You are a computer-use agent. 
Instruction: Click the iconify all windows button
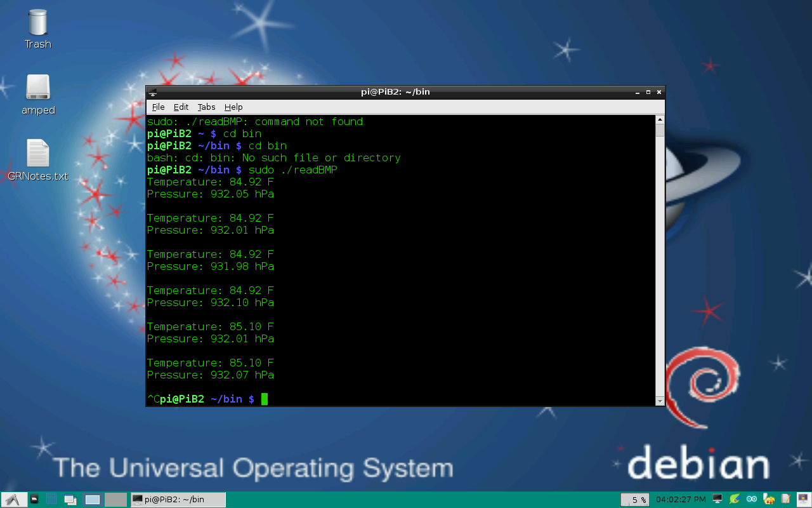(x=70, y=500)
